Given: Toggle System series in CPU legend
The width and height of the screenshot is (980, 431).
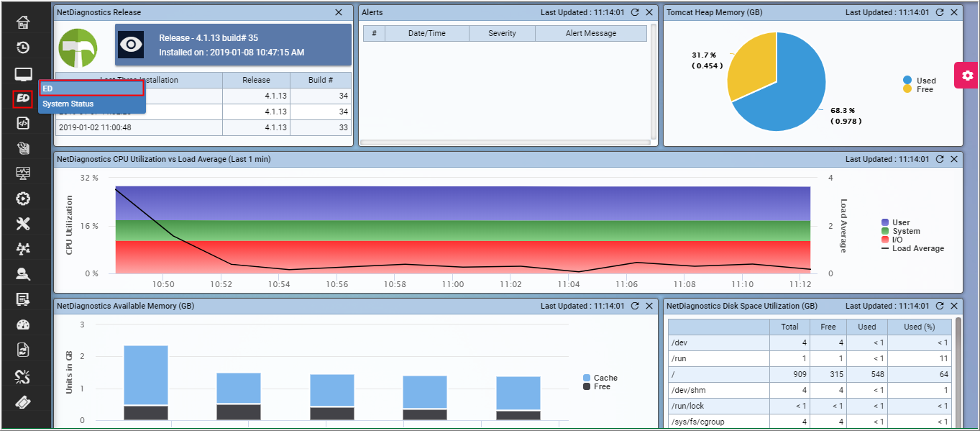Looking at the screenshot, I should click(x=901, y=232).
